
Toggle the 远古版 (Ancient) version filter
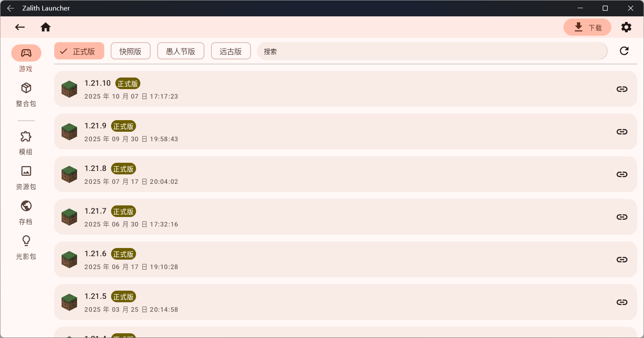(231, 51)
